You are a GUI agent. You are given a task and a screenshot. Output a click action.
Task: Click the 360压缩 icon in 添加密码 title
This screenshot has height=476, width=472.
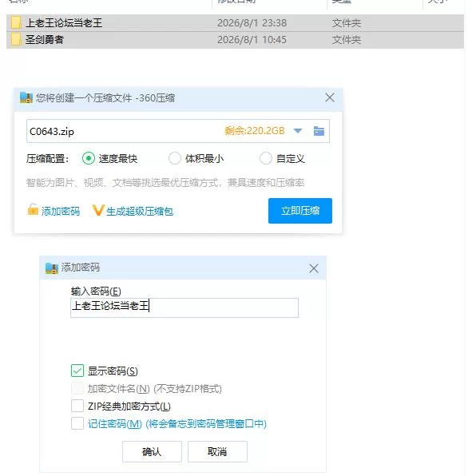tap(52, 268)
